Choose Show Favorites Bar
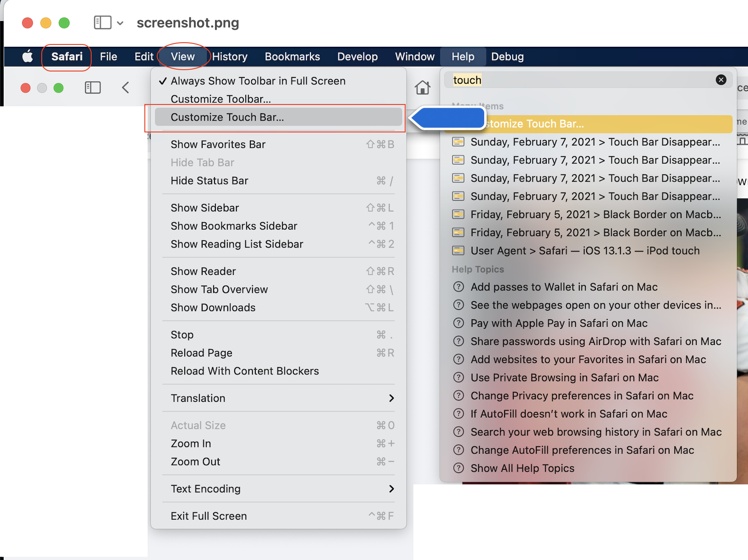The width and height of the screenshot is (748, 560). pos(278,144)
